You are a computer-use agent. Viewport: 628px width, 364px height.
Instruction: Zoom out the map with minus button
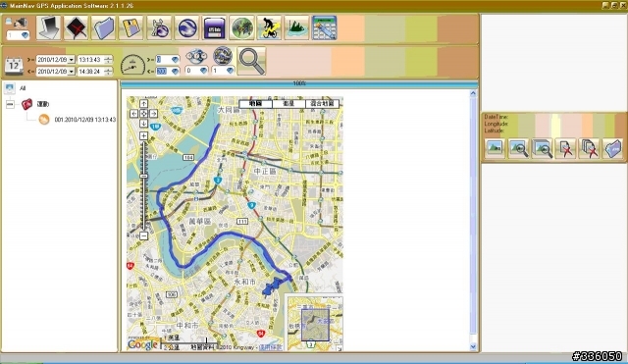(x=143, y=235)
